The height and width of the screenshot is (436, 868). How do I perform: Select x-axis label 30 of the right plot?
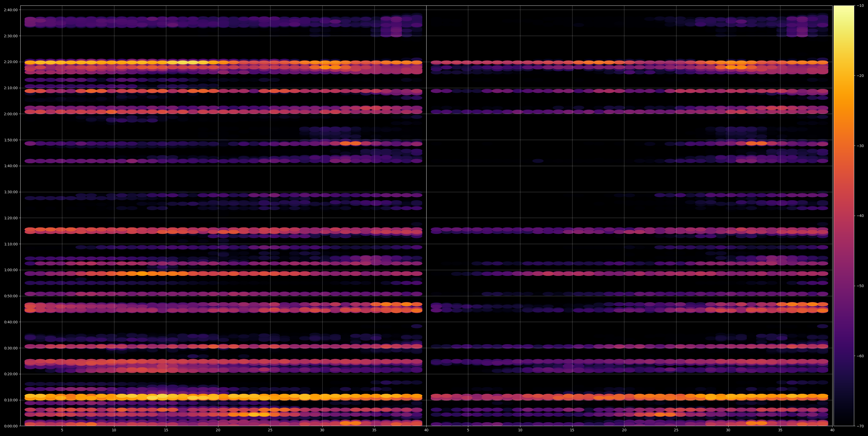click(728, 430)
